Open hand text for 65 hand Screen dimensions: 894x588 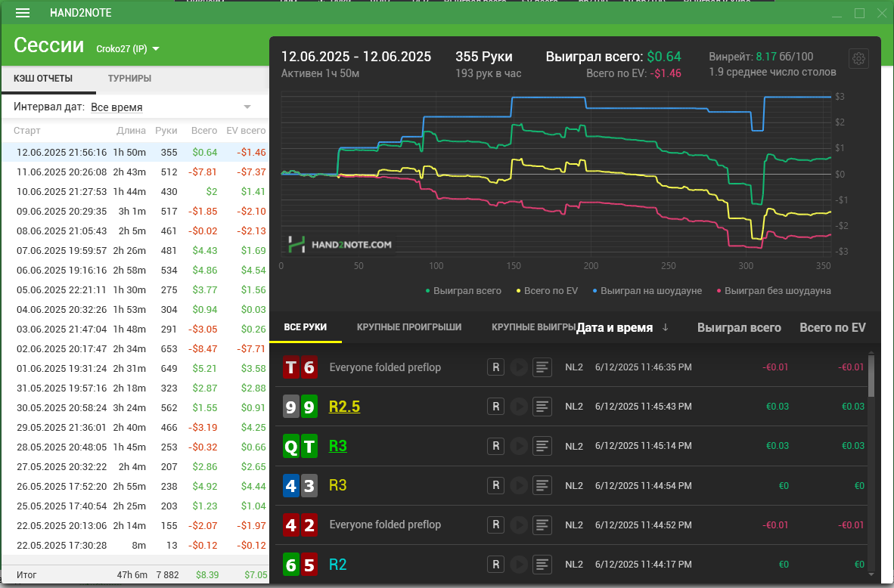tap(542, 564)
